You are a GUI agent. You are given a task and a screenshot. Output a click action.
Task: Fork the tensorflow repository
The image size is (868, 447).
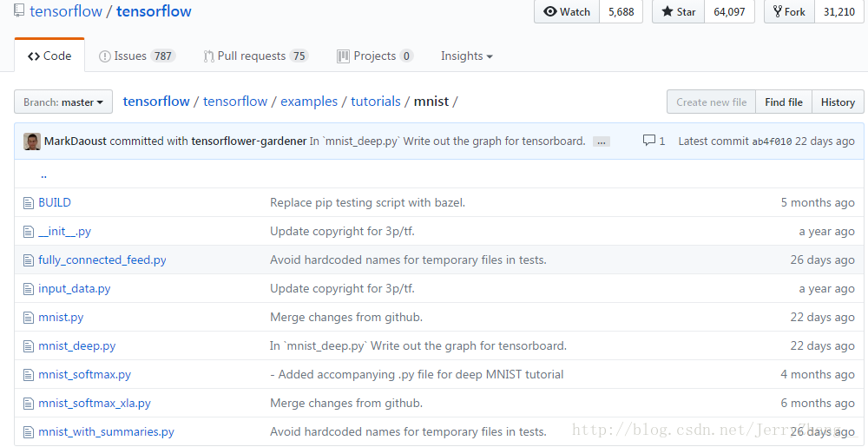point(789,11)
